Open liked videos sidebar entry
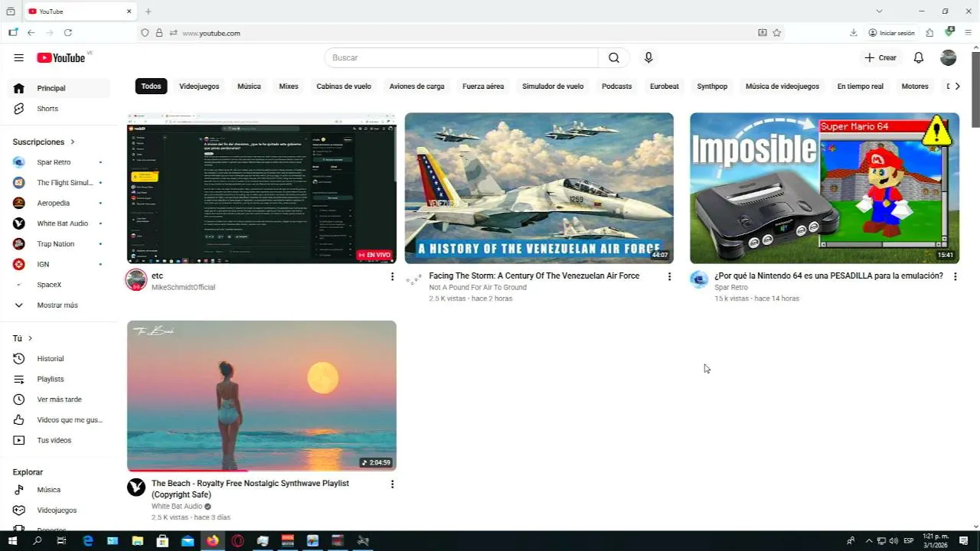 click(58, 420)
